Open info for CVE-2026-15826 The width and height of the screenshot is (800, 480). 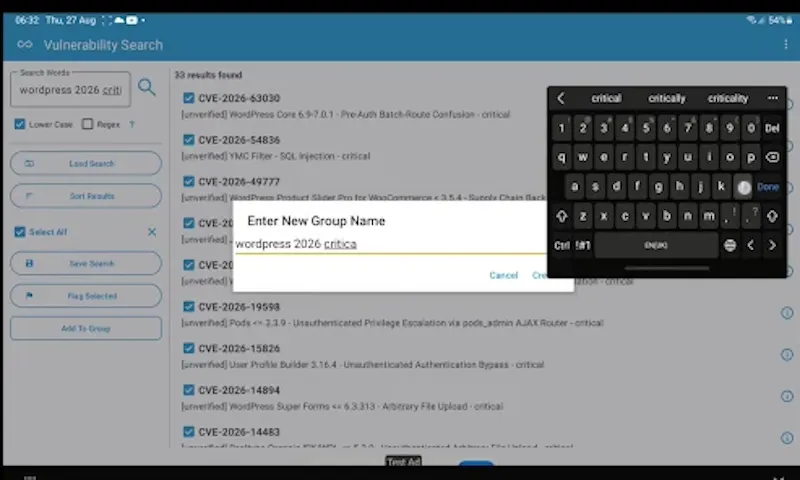pos(787,355)
